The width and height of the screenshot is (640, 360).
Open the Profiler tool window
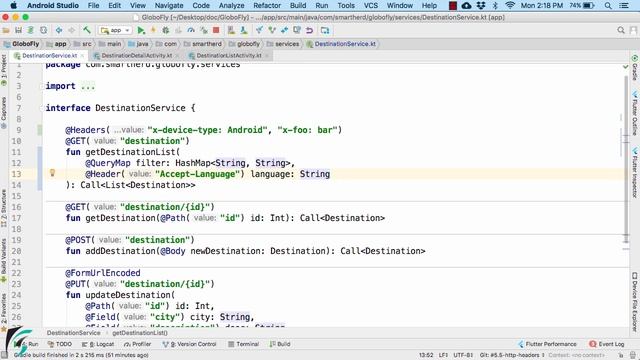point(138,344)
